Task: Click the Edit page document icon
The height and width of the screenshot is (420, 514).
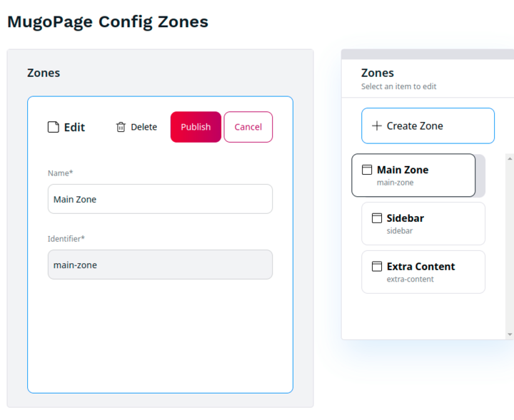Action: pos(54,127)
